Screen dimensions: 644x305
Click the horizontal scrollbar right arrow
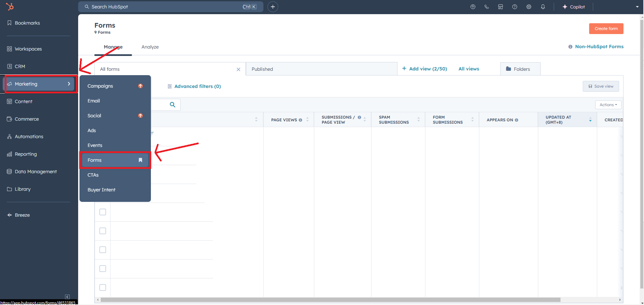click(x=620, y=300)
